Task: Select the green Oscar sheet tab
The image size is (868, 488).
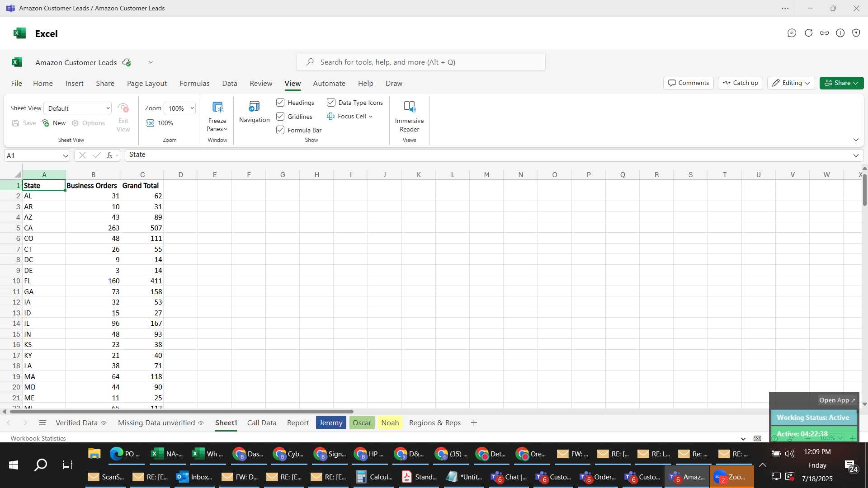Action: (362, 423)
